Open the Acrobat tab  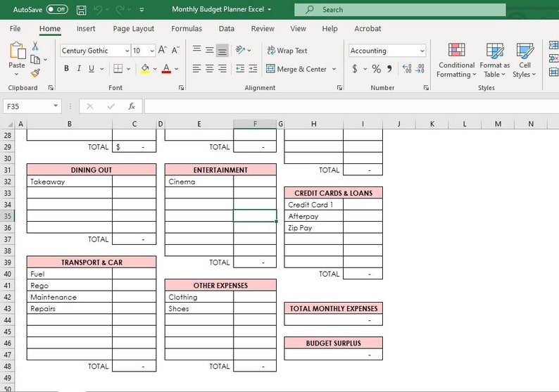pos(368,29)
